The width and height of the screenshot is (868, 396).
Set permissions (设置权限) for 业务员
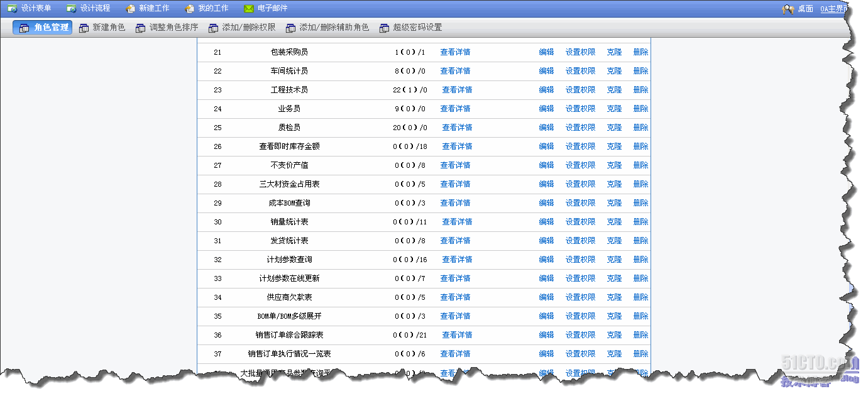[580, 109]
